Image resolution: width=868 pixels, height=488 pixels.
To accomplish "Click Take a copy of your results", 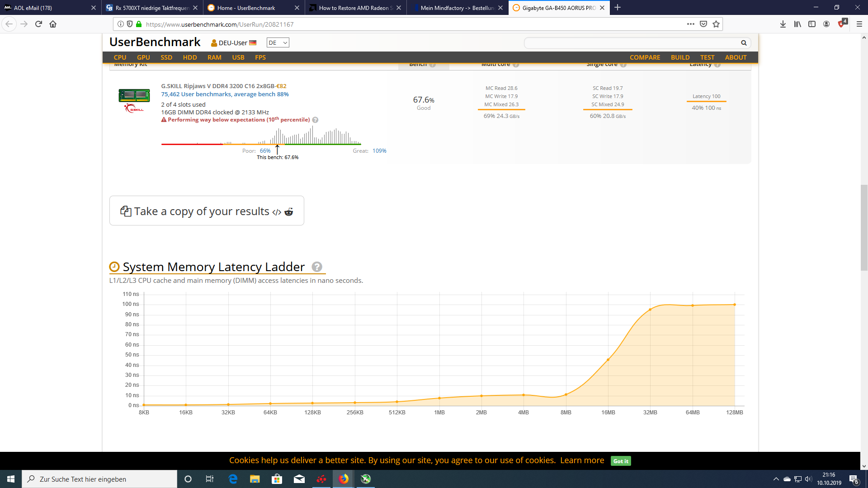I will (x=202, y=211).
